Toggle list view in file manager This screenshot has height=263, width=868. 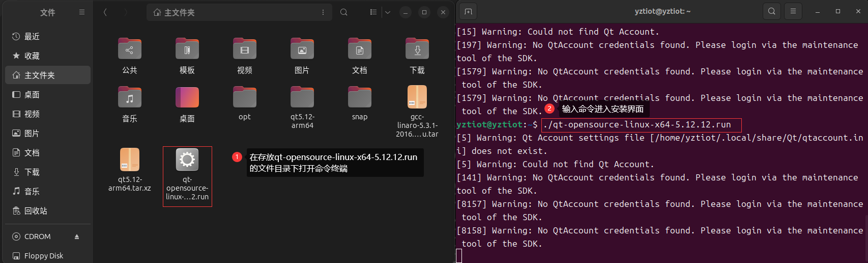tap(373, 12)
